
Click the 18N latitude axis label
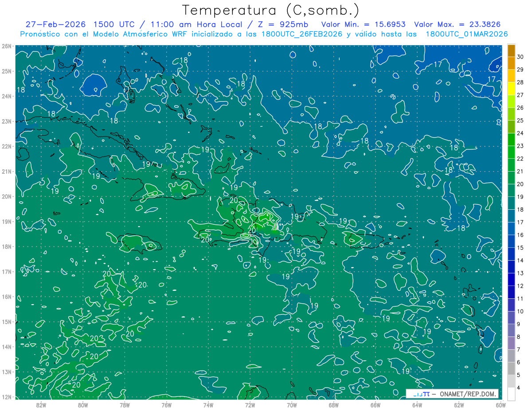tap(7, 247)
